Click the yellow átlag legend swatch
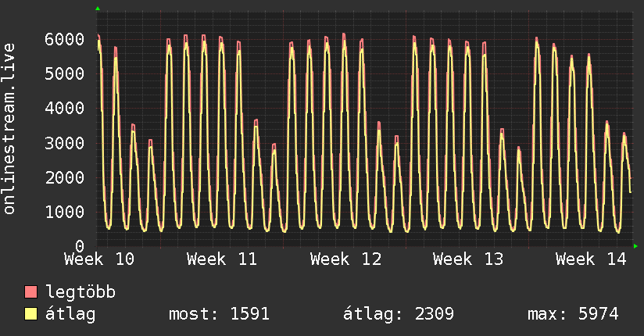Image resolution: width=644 pixels, height=336 pixels. point(30,313)
